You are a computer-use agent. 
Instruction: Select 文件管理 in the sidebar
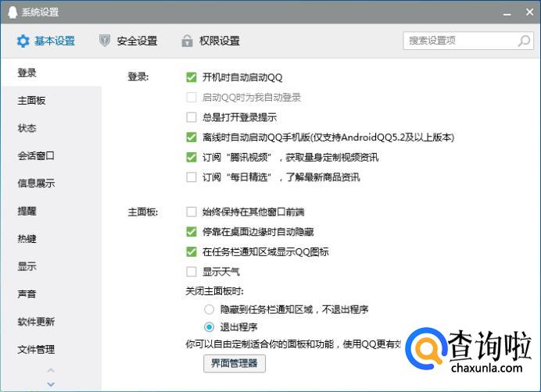point(51,350)
